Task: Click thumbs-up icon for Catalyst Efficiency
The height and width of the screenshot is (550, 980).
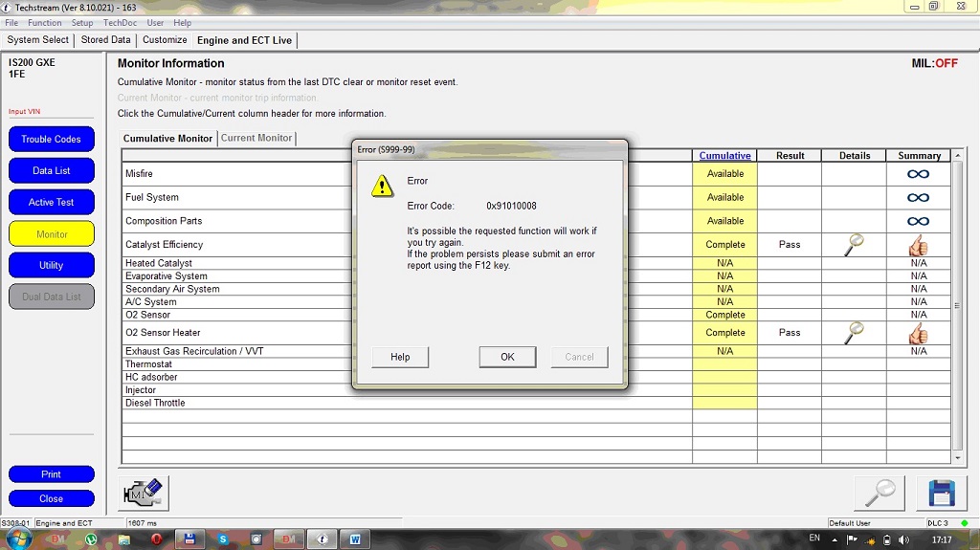Action: [918, 245]
